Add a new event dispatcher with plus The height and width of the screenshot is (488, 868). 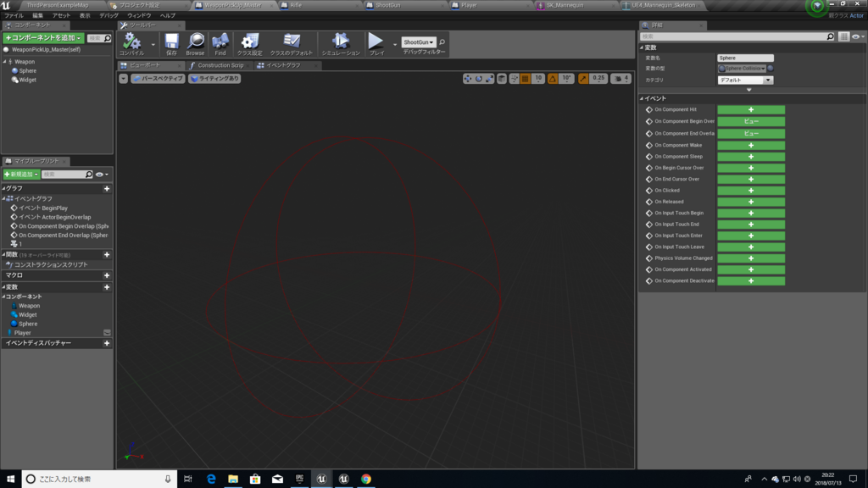(x=107, y=343)
